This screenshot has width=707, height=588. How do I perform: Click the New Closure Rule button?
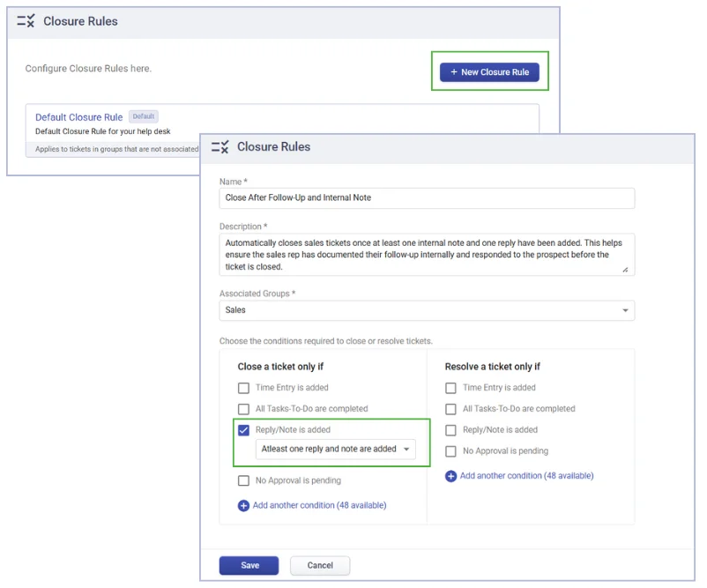point(489,72)
